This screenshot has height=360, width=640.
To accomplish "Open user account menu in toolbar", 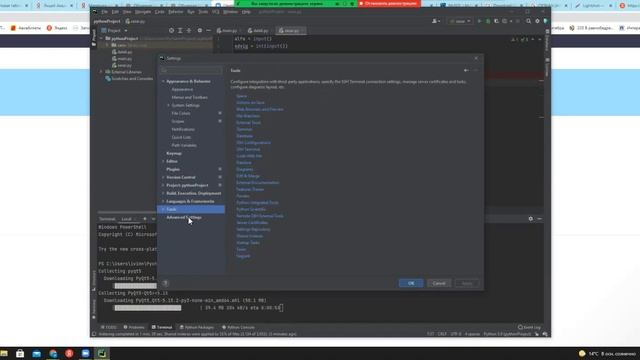I will coord(436,21).
